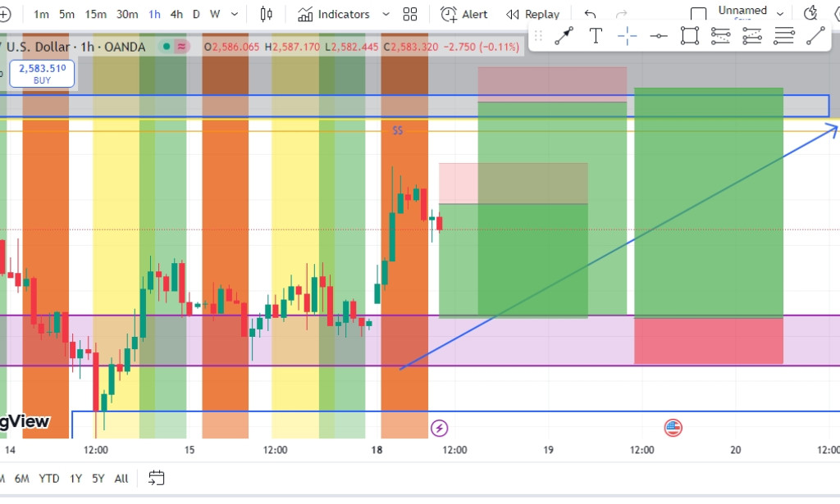This screenshot has height=504, width=840.
Task: Open the go-to-date calendar icon
Action: [x=157, y=478]
